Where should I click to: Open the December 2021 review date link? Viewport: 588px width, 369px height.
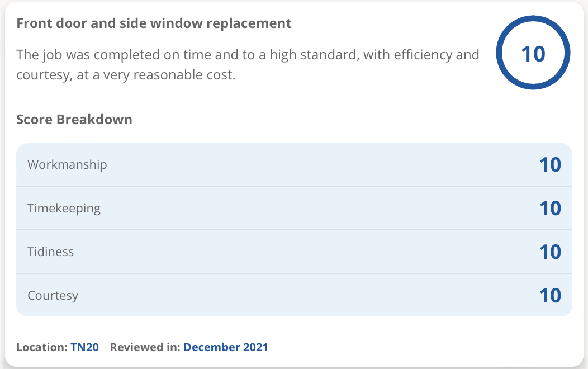(226, 347)
